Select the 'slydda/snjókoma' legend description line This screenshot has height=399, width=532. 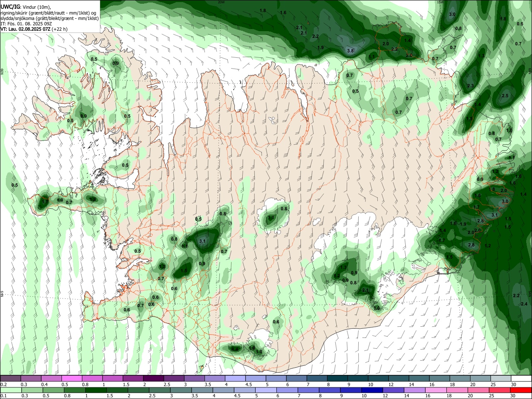point(49,18)
